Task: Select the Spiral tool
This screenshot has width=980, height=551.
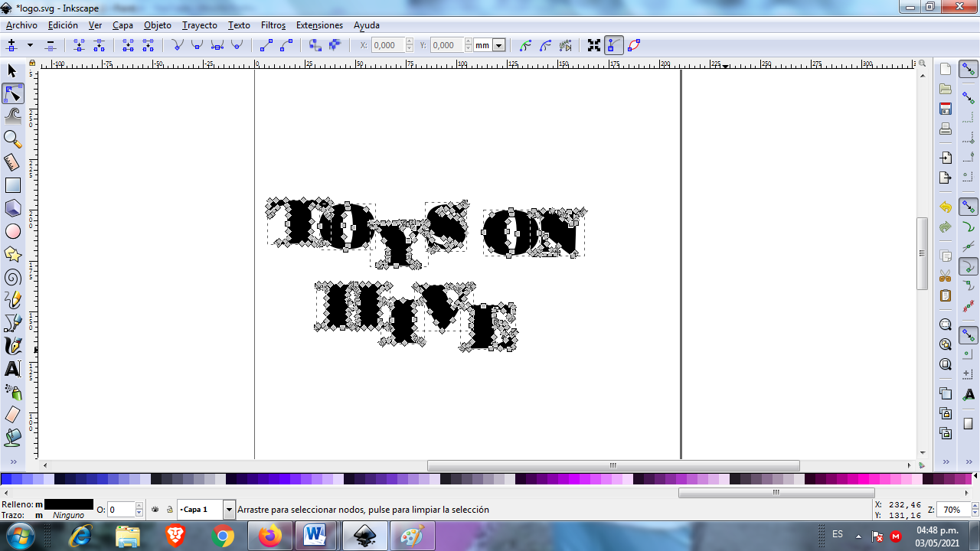Action: pos(13,277)
